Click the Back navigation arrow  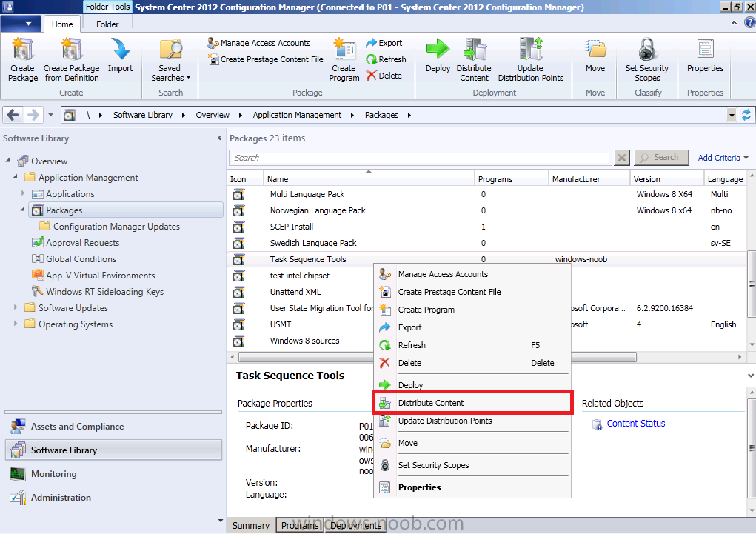click(x=13, y=115)
